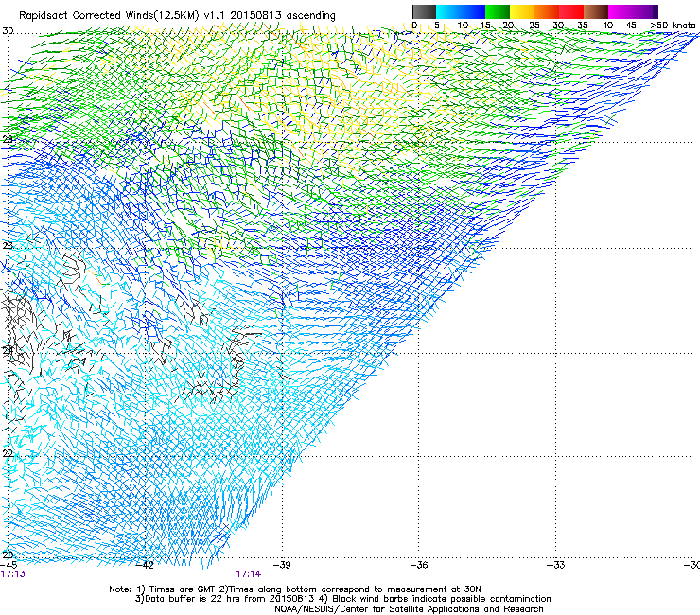Select the cyan 5-10 knots legend segment
Image resolution: width=700 pixels, height=615 pixels.
click(x=448, y=11)
